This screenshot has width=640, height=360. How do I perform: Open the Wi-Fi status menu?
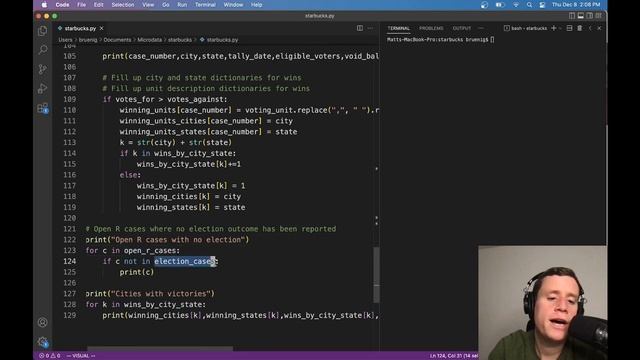click(x=516, y=5)
